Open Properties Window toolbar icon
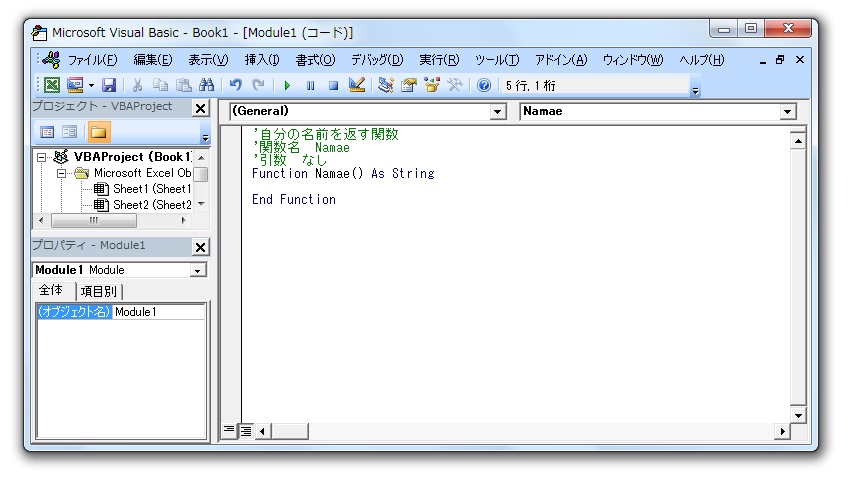The width and height of the screenshot is (852, 482). [409, 85]
